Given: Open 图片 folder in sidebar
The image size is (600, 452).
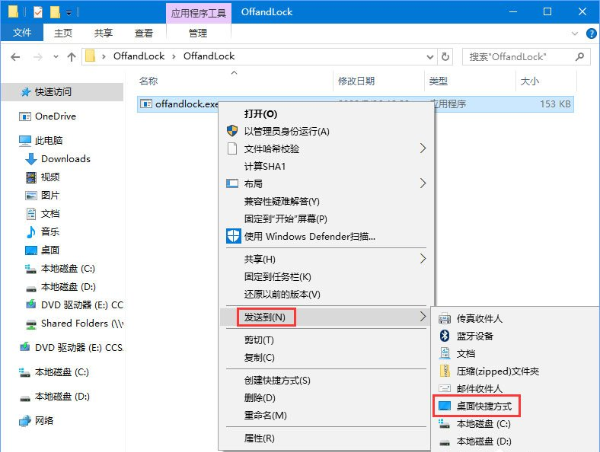Looking at the screenshot, I should point(50,195).
